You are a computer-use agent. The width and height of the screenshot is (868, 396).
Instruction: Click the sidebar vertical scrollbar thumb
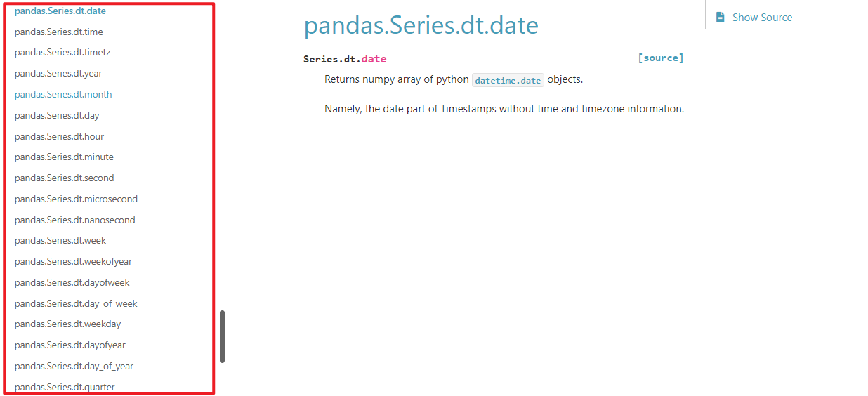point(223,337)
